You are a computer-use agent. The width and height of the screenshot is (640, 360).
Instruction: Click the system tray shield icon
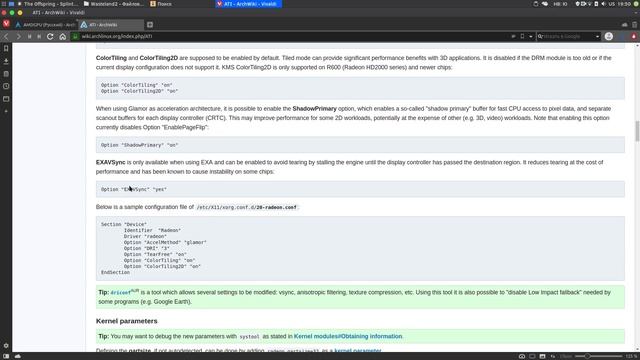pos(577,4)
